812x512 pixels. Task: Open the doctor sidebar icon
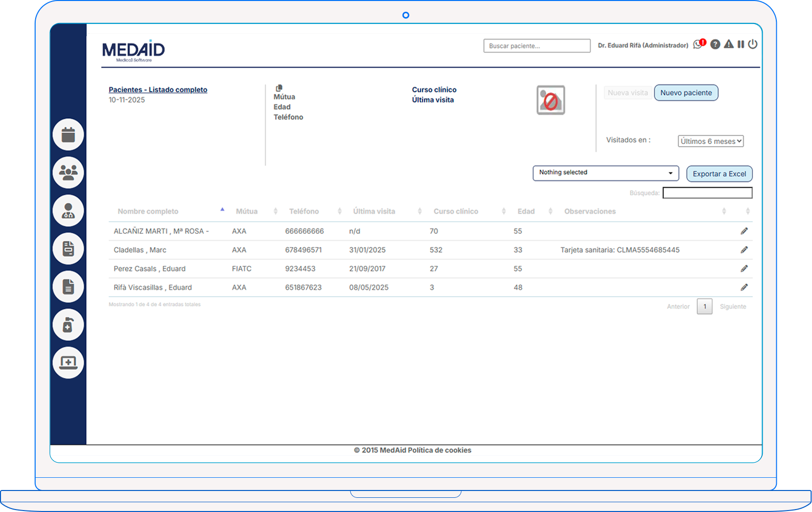68,210
